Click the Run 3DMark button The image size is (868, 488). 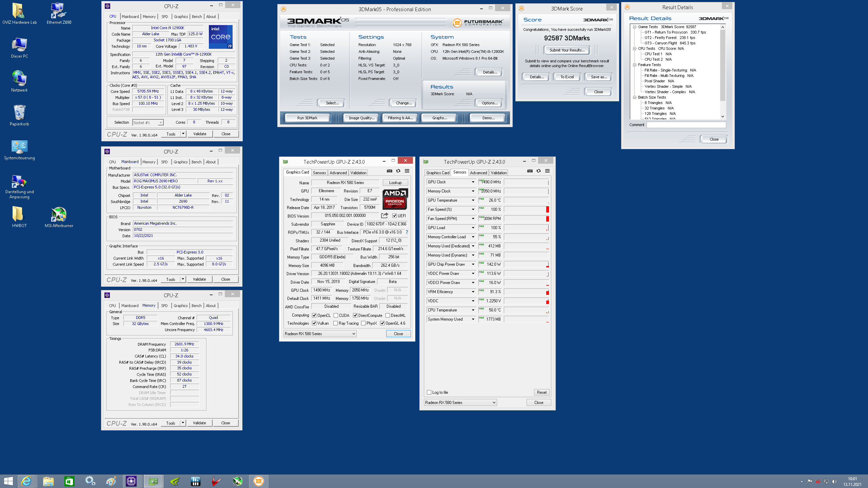click(307, 118)
